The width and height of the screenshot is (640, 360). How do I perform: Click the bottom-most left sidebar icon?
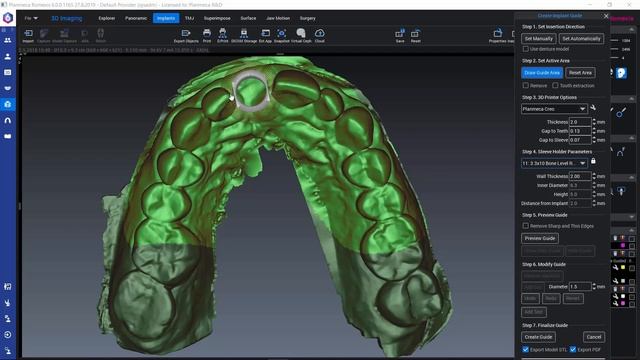[x=8, y=351]
